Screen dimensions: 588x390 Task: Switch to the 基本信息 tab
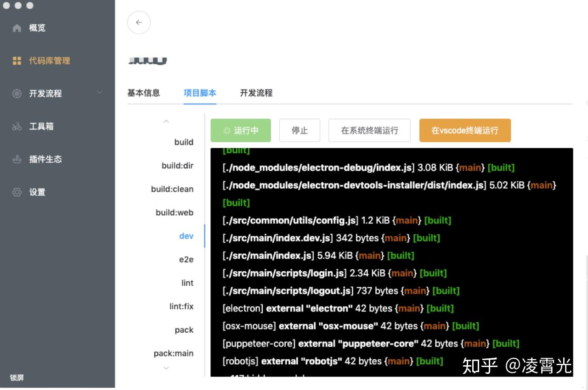point(144,93)
